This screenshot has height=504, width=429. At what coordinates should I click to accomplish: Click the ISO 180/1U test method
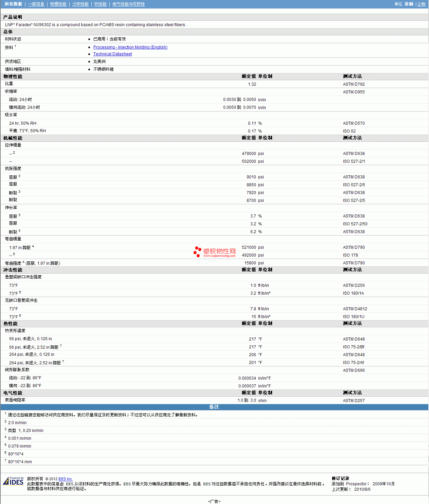354,317
